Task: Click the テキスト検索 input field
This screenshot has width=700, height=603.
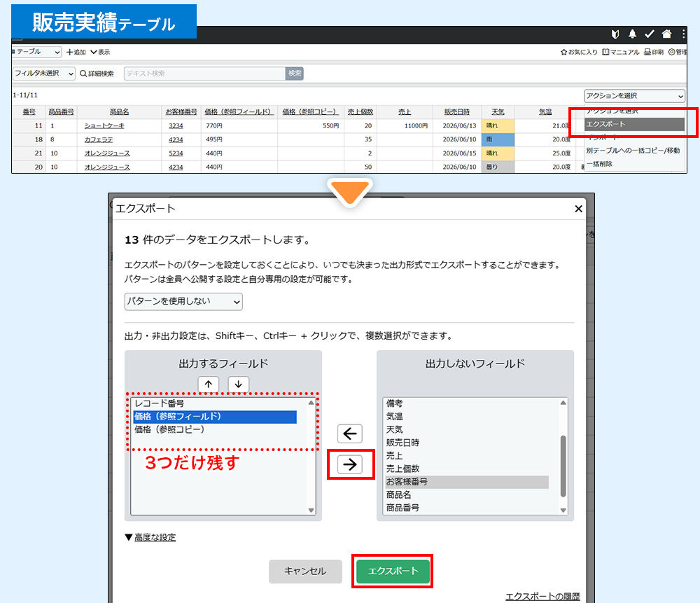Action: [x=205, y=74]
